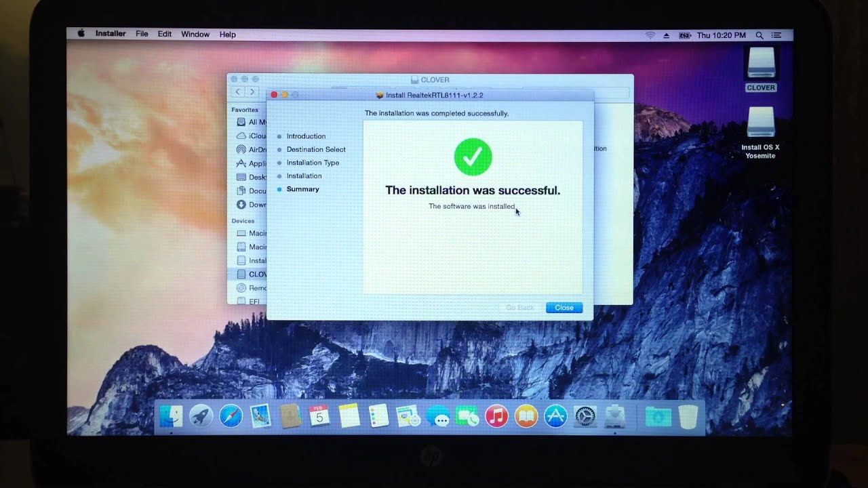
Task: Open App Store icon in Dock
Action: pyautogui.click(x=555, y=416)
